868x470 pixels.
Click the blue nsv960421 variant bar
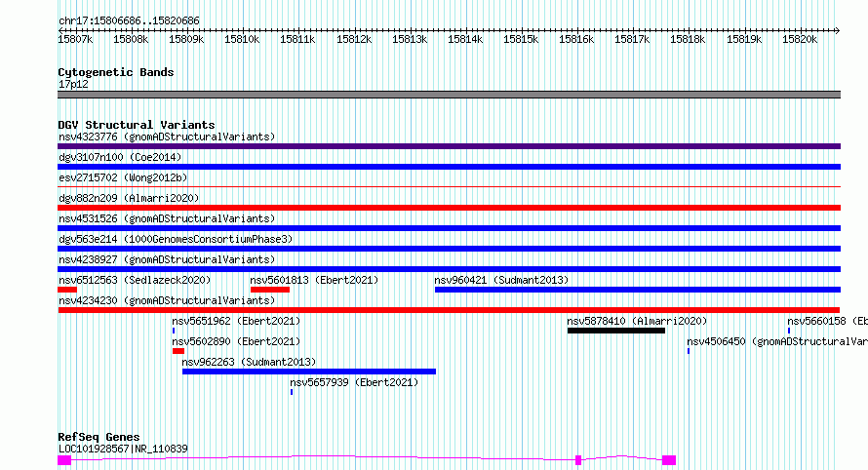[x=638, y=290]
